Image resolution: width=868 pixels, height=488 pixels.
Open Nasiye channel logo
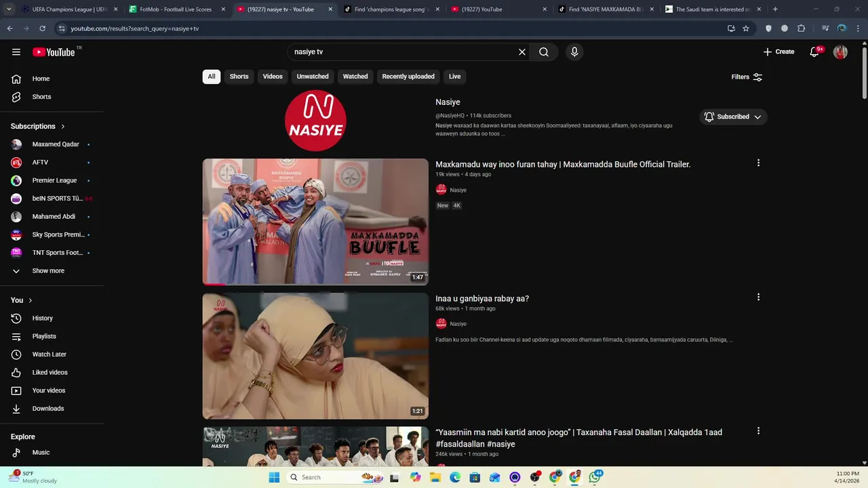click(x=315, y=121)
